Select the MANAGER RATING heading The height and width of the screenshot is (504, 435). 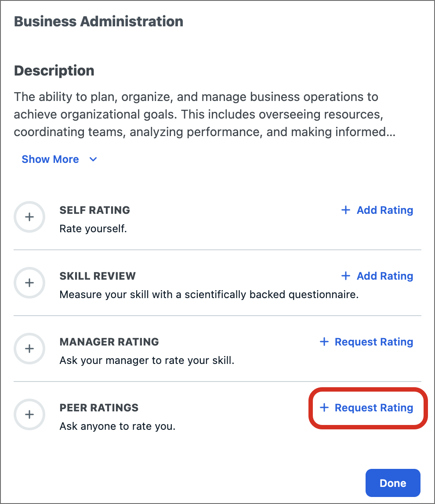[x=109, y=342]
